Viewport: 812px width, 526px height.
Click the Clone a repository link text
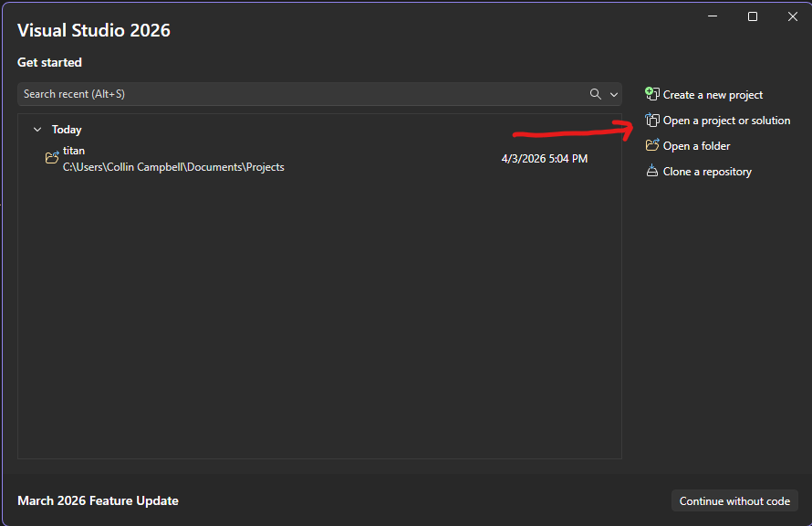pos(705,171)
